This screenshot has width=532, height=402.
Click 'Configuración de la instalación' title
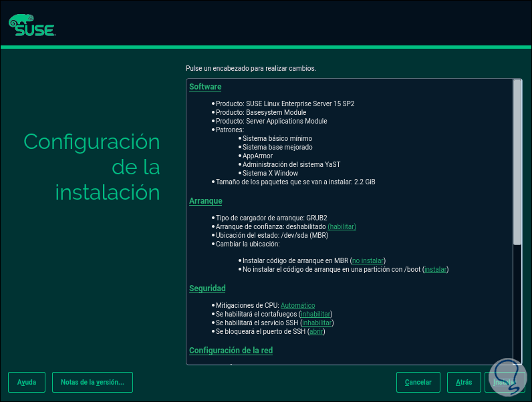(92, 167)
